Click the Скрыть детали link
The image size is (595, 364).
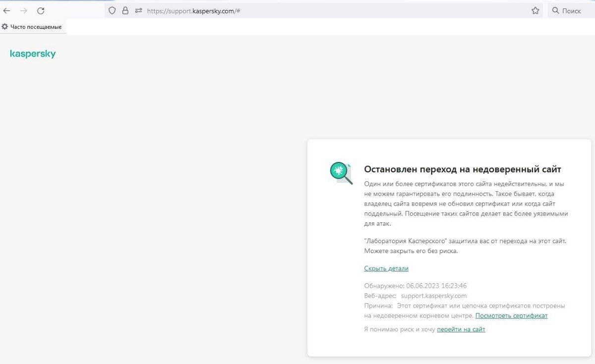(x=386, y=268)
